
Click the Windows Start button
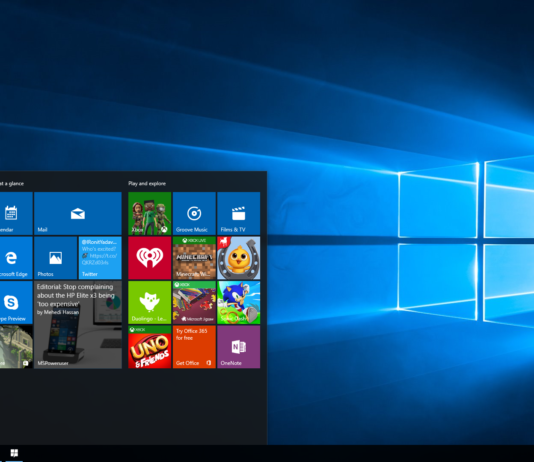pos(14,453)
